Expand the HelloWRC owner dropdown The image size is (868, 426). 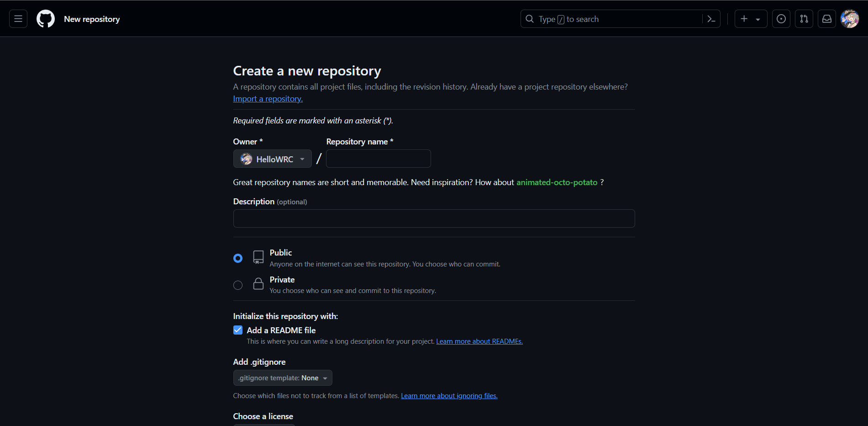coord(273,159)
